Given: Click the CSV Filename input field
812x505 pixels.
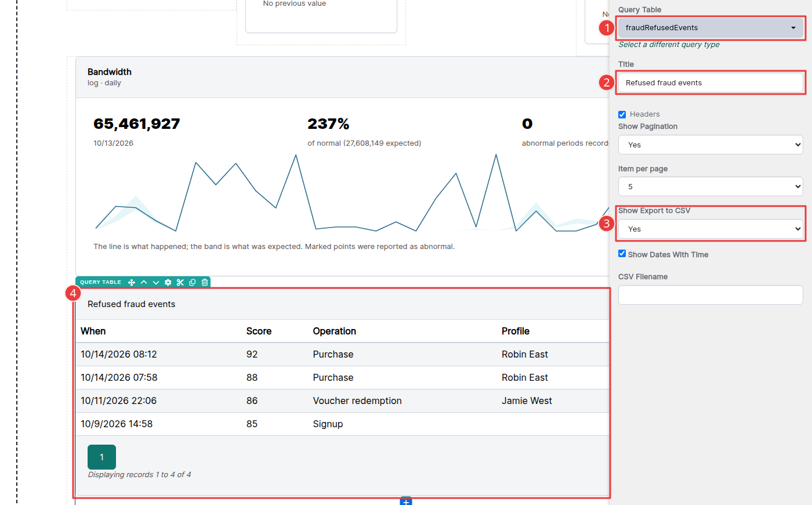Looking at the screenshot, I should [x=710, y=295].
